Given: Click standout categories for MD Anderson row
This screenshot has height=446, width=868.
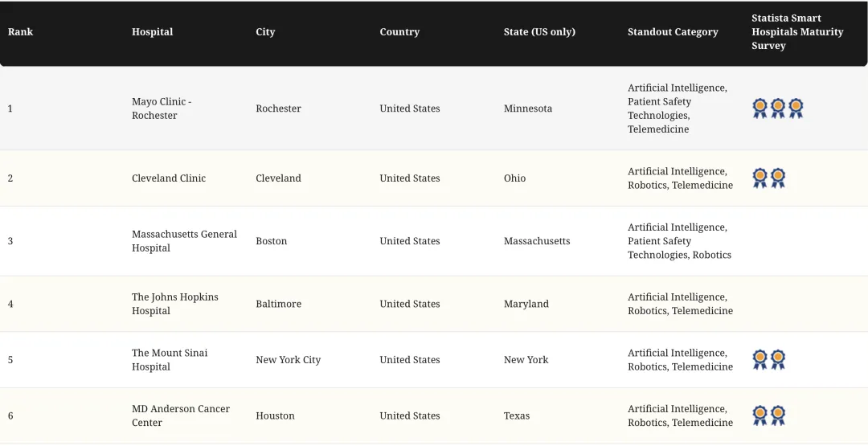Looking at the screenshot, I should point(681,415).
